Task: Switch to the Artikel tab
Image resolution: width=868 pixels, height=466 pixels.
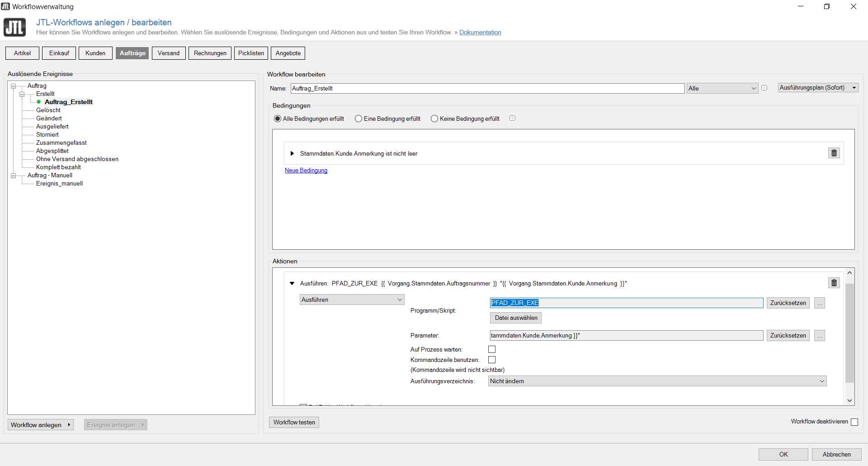Action: [x=22, y=53]
